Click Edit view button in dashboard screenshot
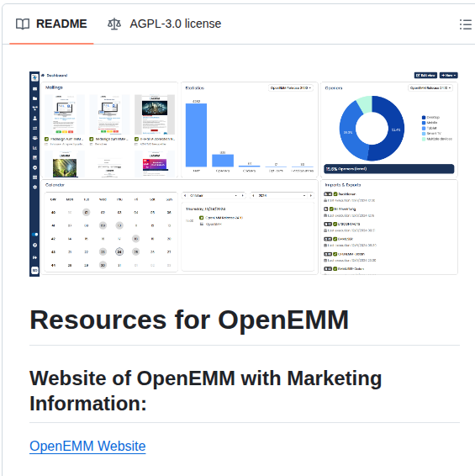The width and height of the screenshot is (475, 476). (425, 76)
